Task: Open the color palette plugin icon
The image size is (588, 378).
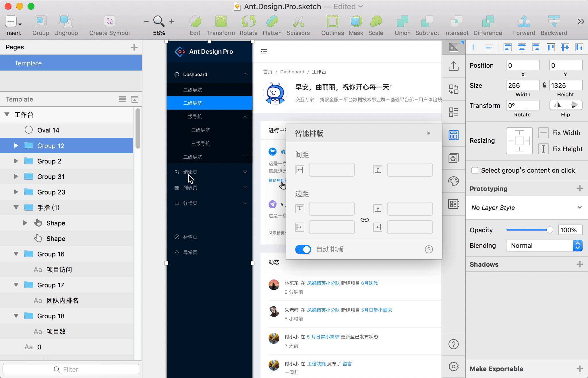Action: click(x=454, y=181)
